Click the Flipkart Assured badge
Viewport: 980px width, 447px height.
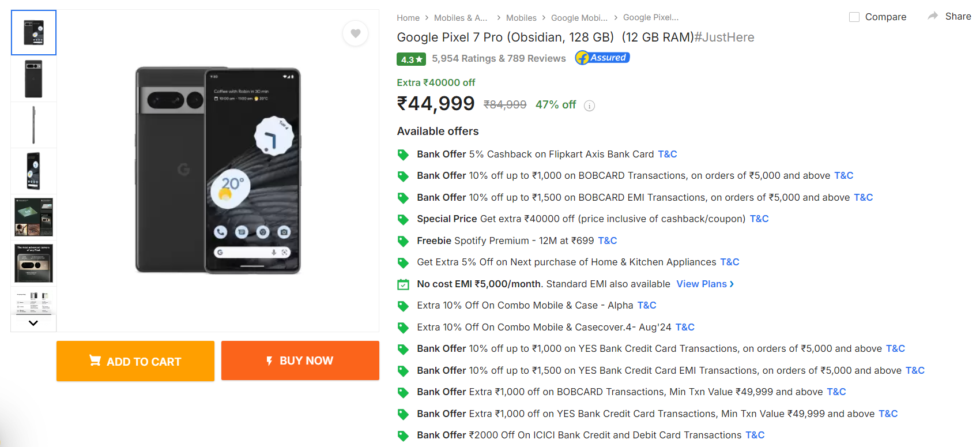[602, 58]
